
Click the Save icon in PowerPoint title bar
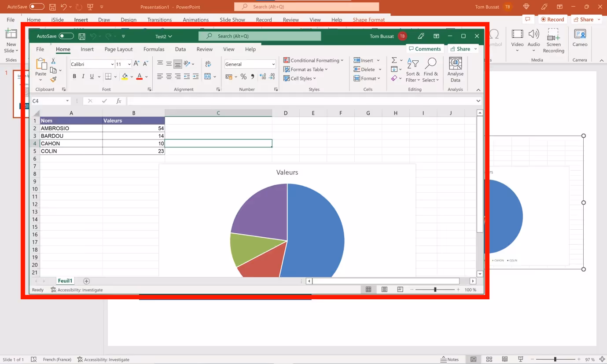click(x=52, y=7)
